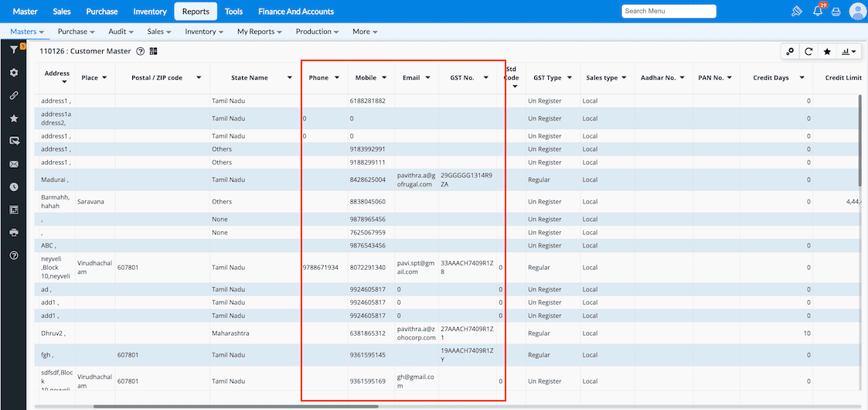Image resolution: width=868 pixels, height=410 pixels.
Task: Open the Mobile column dropdown arrow
Action: coord(385,78)
